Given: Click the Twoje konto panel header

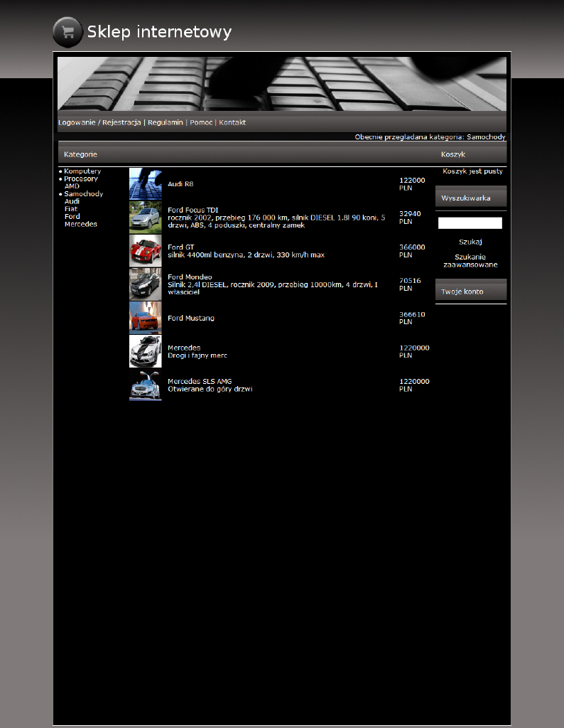Looking at the screenshot, I should [x=471, y=291].
